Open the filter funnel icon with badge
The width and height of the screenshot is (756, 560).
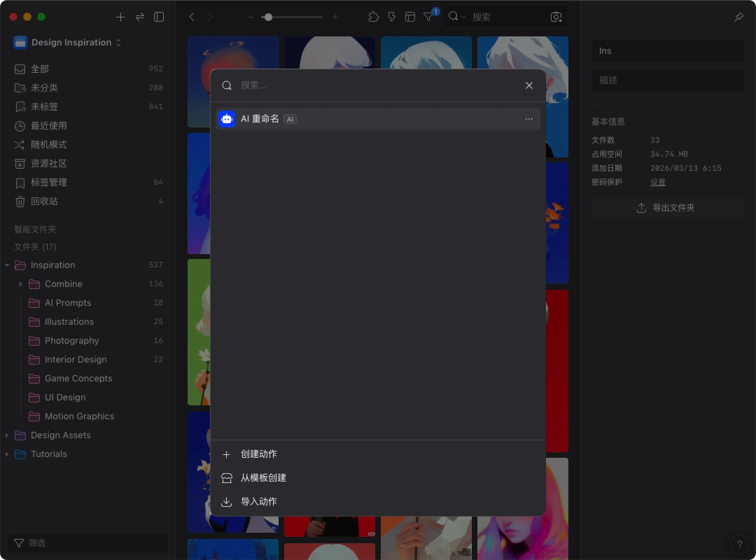[x=428, y=17]
